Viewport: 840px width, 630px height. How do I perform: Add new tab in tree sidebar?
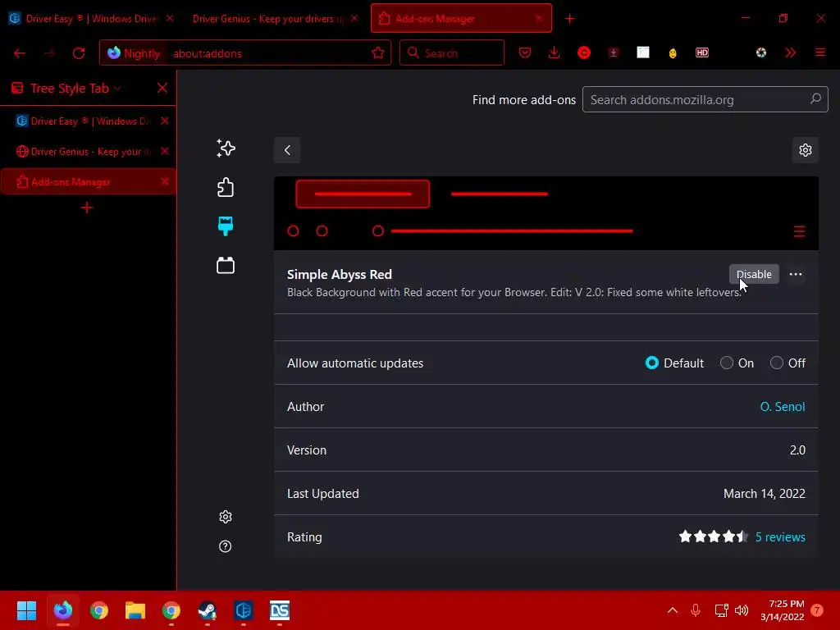(x=87, y=208)
